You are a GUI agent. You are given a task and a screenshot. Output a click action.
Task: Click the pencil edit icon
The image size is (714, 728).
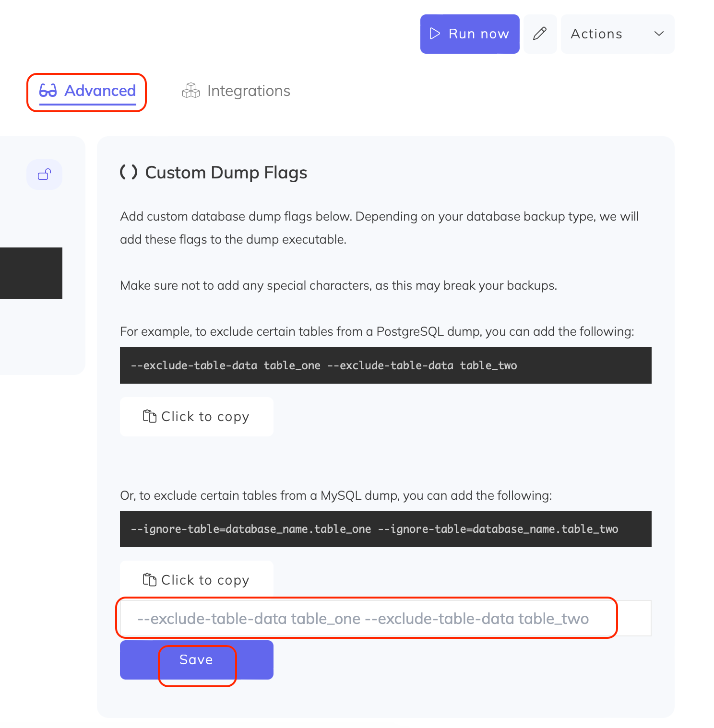click(x=540, y=34)
